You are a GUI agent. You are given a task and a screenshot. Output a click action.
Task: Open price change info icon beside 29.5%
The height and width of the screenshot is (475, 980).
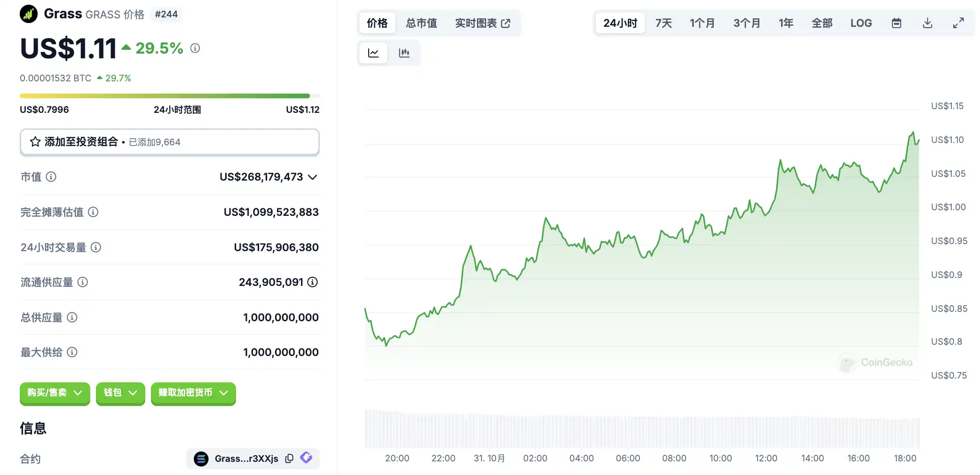195,48
